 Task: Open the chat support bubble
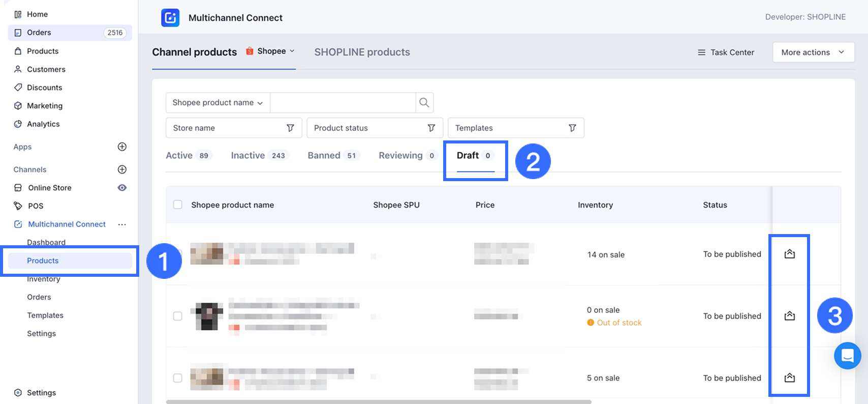tap(847, 356)
